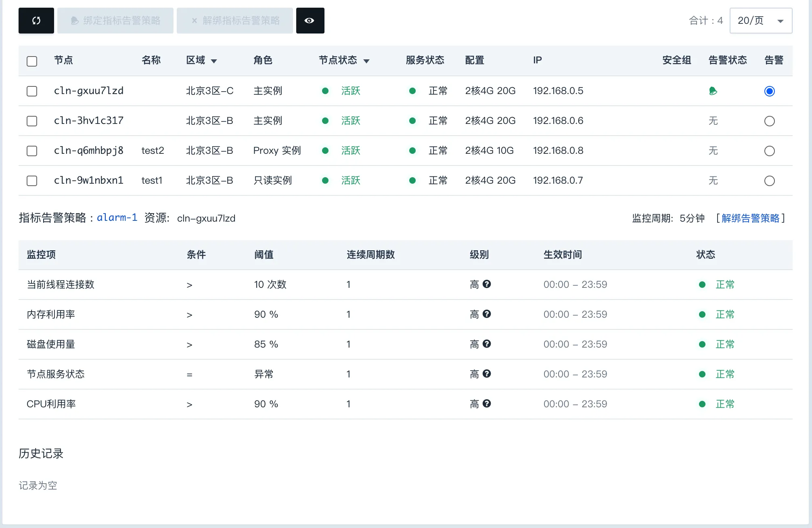Click the 绑定指标告警策略 button

pos(115,21)
